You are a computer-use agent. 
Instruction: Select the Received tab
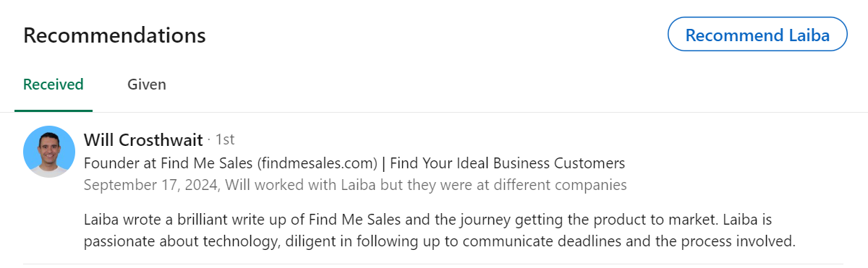click(54, 85)
